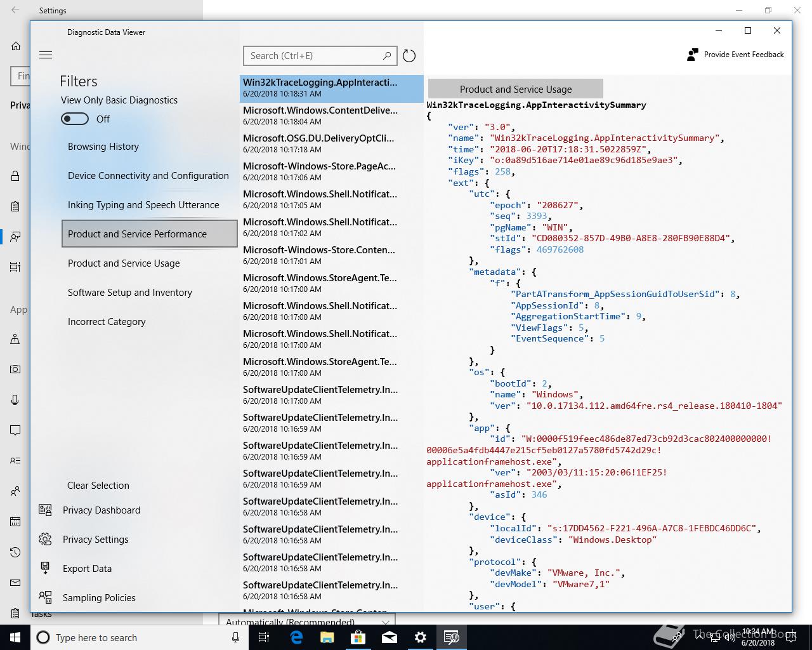The width and height of the screenshot is (812, 650).
Task: Click the Sampling Policies icon
Action: coord(45,597)
